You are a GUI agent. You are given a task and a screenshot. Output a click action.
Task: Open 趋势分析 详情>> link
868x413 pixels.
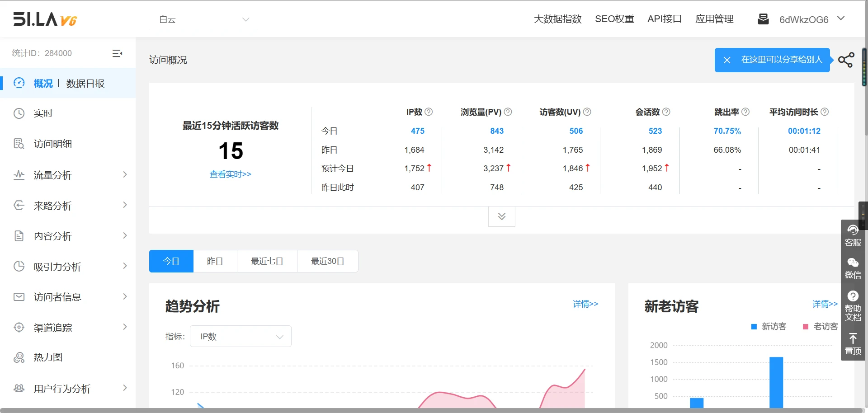point(585,304)
